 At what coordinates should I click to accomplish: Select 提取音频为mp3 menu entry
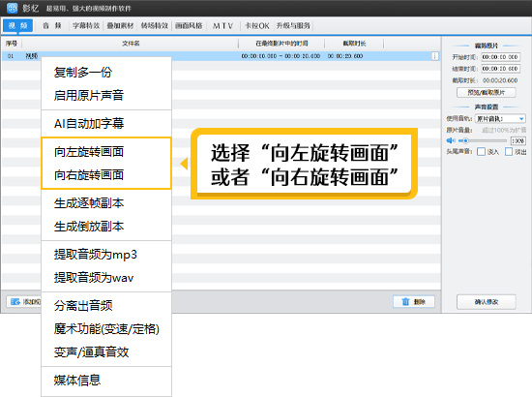[96, 255]
